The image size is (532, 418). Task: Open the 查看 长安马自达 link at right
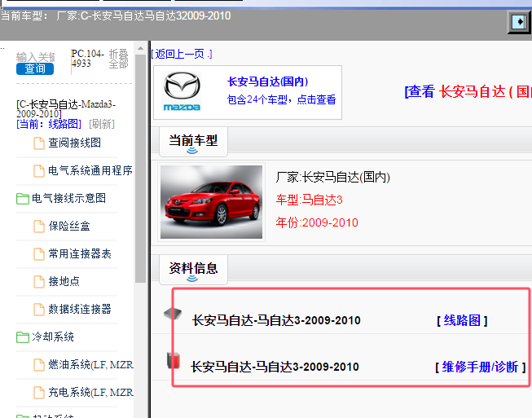[468, 91]
